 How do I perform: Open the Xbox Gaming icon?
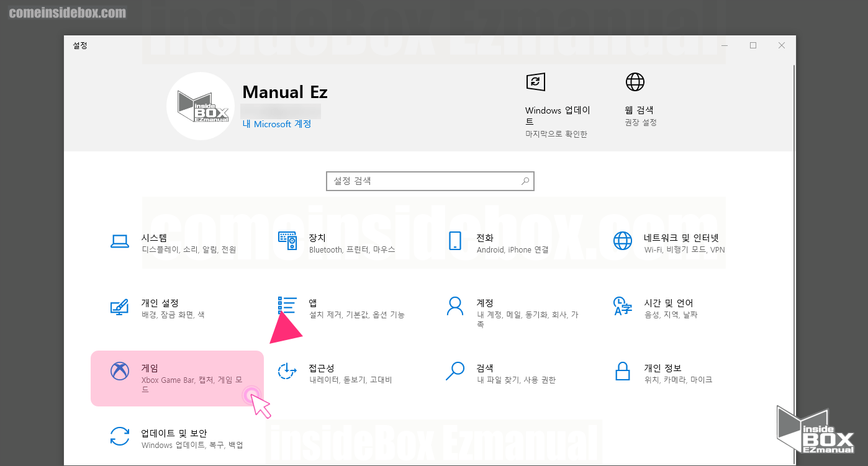tap(119, 371)
